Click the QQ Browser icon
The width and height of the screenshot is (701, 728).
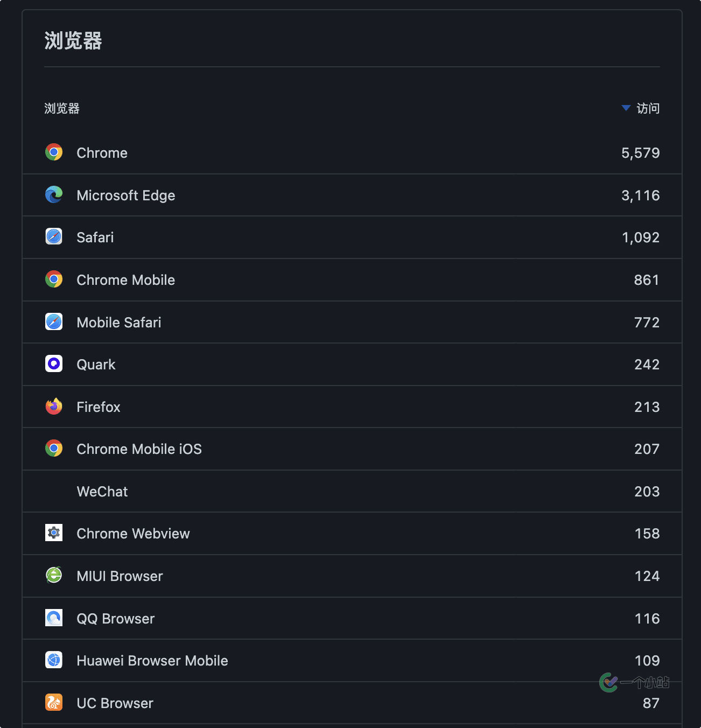(54, 618)
